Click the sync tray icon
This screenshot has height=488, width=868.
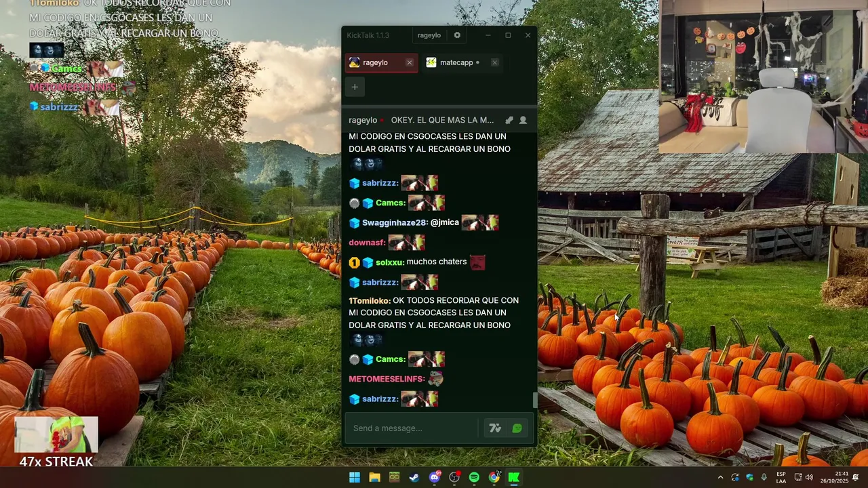tap(735, 477)
